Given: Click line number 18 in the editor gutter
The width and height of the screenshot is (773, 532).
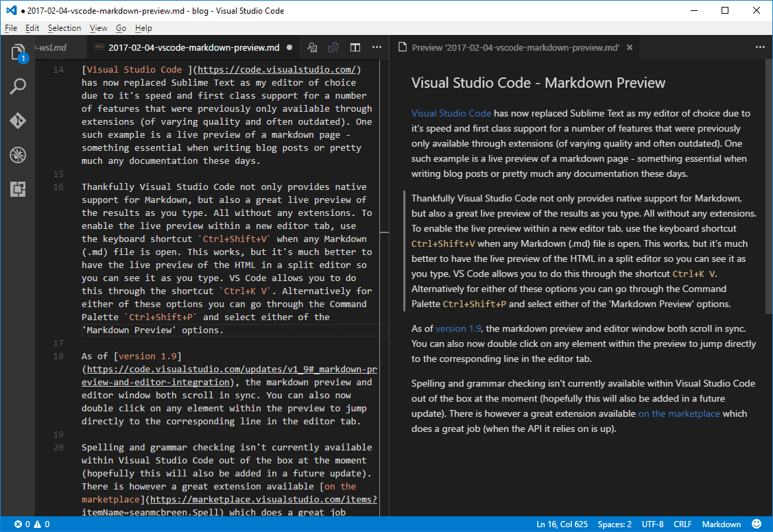Looking at the screenshot, I should (59, 356).
